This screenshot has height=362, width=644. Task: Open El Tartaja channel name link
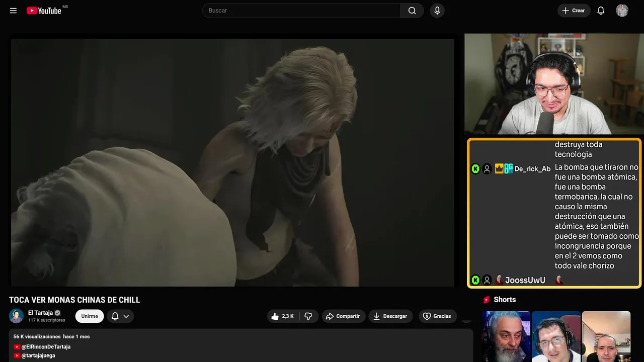click(x=41, y=313)
